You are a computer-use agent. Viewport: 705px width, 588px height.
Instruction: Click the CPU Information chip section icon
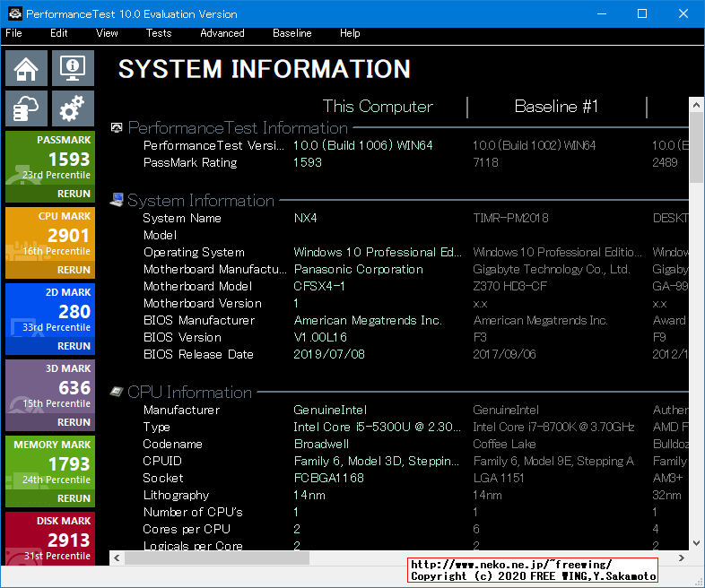click(x=117, y=392)
